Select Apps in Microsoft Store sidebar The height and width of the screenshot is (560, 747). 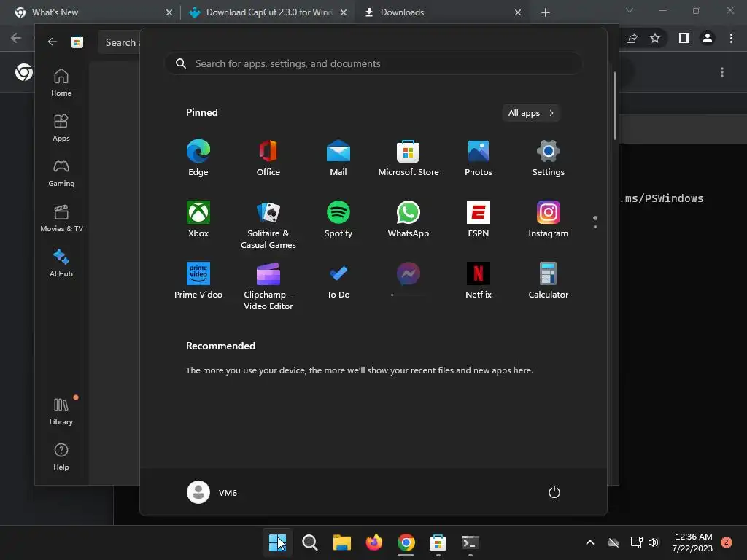pos(61,128)
